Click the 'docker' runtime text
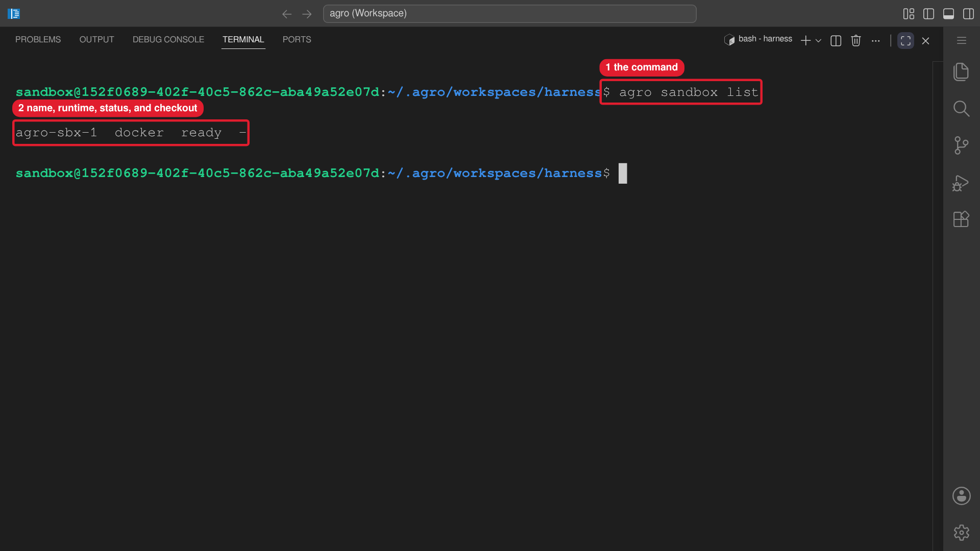Viewport: 980px width, 551px height. [139, 133]
